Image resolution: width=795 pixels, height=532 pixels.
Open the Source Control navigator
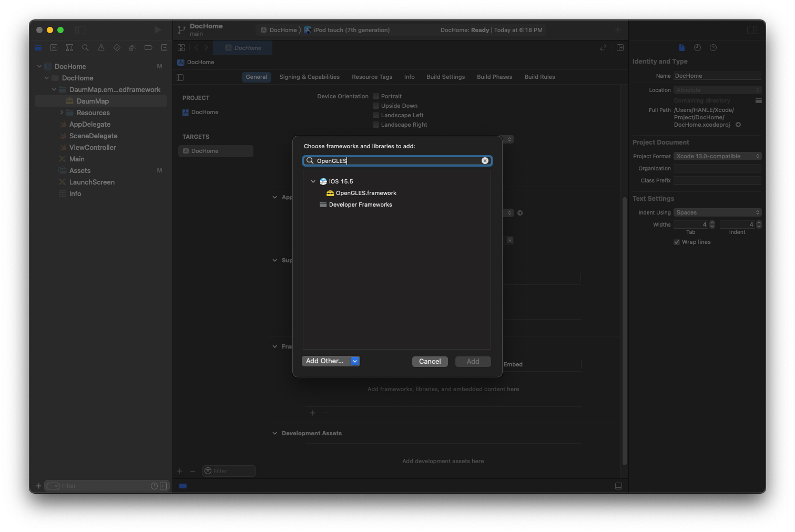click(54, 48)
